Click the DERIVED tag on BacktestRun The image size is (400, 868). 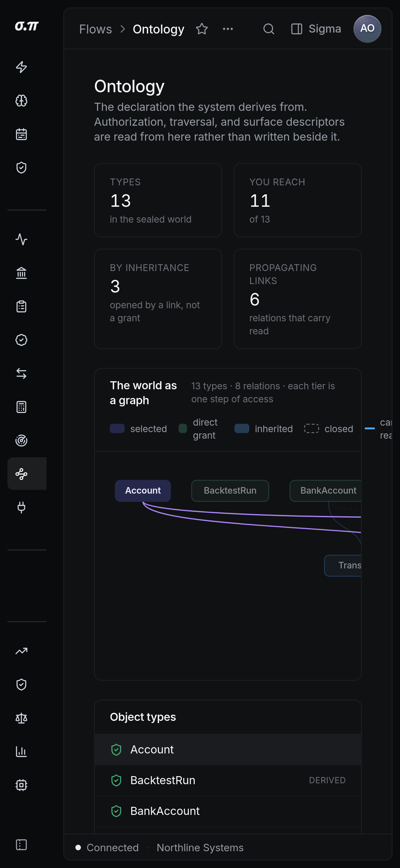(x=327, y=780)
